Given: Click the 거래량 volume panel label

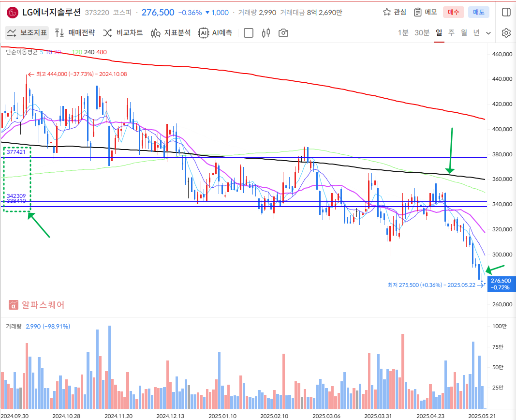Looking at the screenshot, I should 14,326.
